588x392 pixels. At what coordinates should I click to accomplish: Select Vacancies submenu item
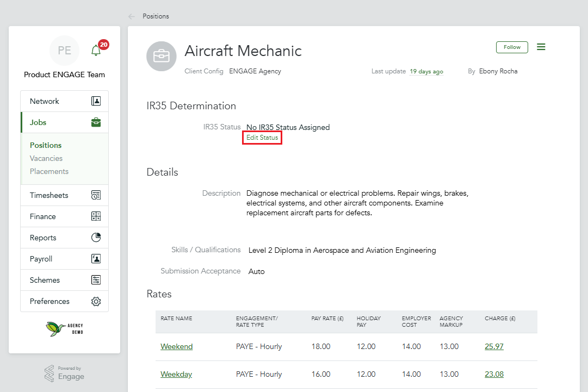tap(46, 159)
